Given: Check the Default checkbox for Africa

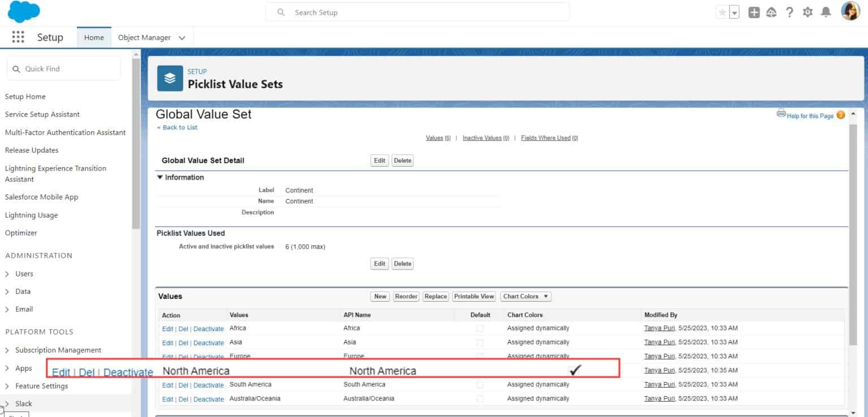Looking at the screenshot, I should pyautogui.click(x=480, y=328).
